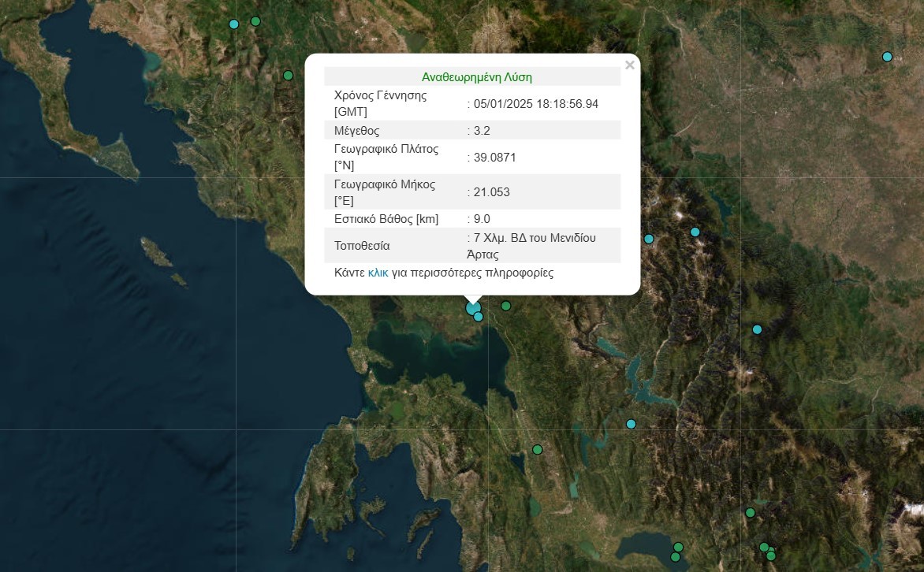Click the origin time 05/01/2025 value
924x572 pixels.
coord(536,104)
